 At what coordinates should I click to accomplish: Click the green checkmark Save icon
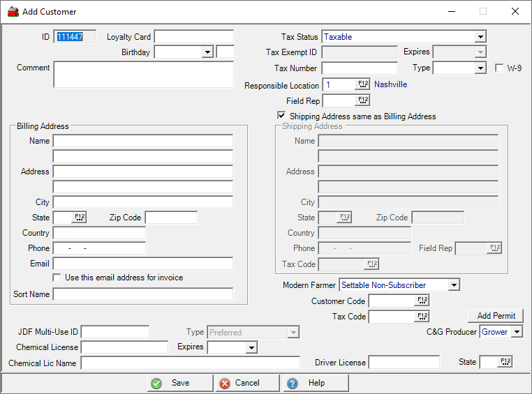pos(156,383)
